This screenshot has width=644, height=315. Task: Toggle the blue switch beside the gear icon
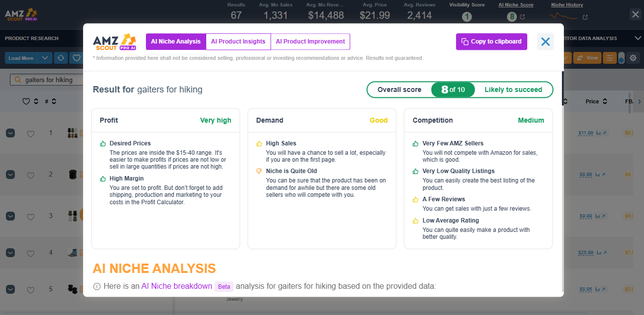coord(621,58)
